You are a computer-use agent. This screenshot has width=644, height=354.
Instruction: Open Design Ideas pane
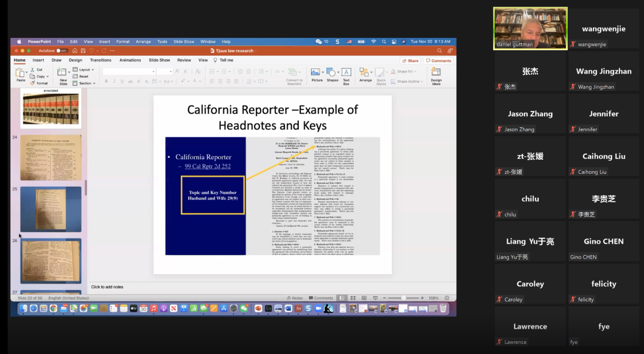(436, 75)
